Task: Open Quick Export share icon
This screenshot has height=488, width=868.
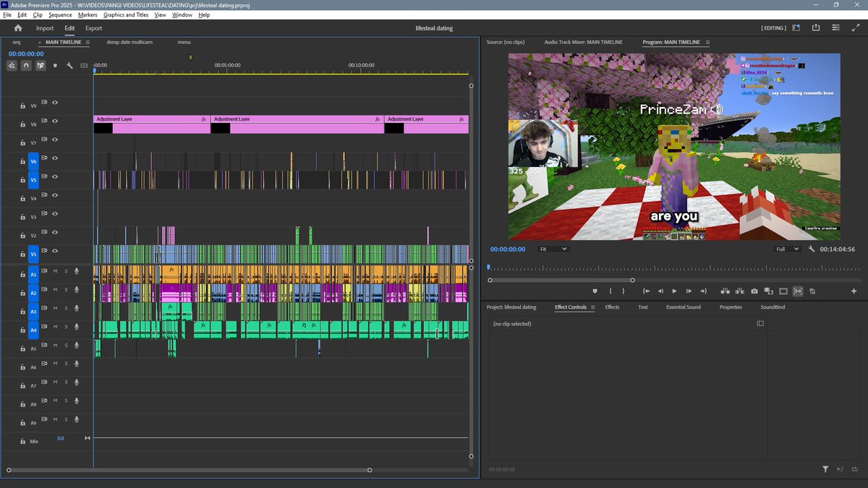Action: [816, 28]
